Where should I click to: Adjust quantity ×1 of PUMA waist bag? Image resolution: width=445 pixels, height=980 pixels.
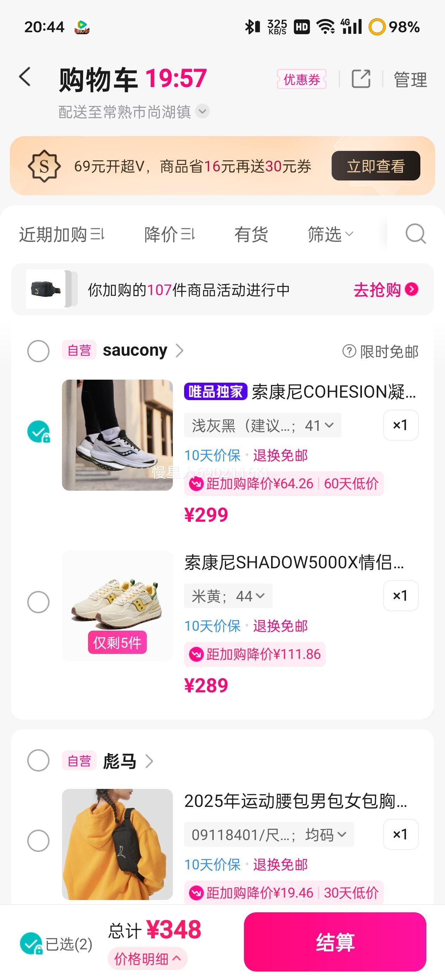coord(401,834)
